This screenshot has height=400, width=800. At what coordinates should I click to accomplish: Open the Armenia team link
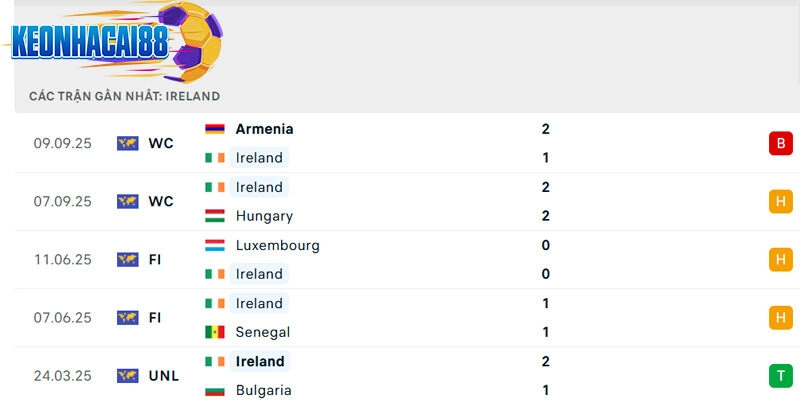tap(264, 129)
